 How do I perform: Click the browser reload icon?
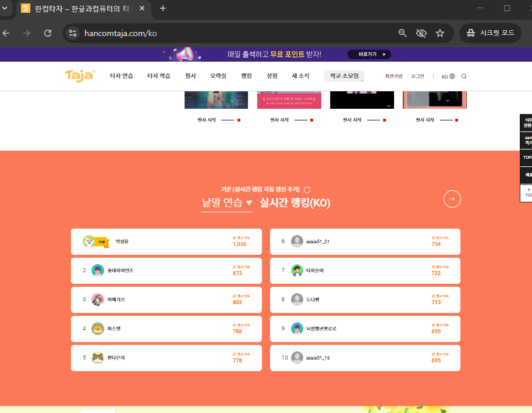coord(48,33)
